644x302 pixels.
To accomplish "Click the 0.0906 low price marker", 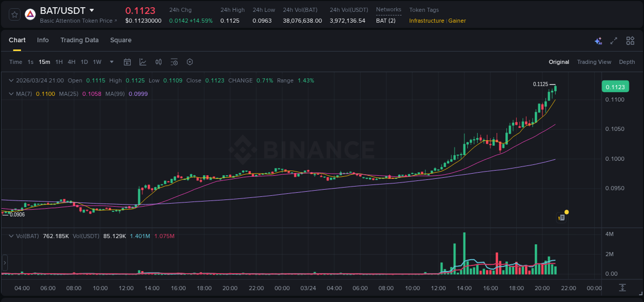I will coord(17,214).
